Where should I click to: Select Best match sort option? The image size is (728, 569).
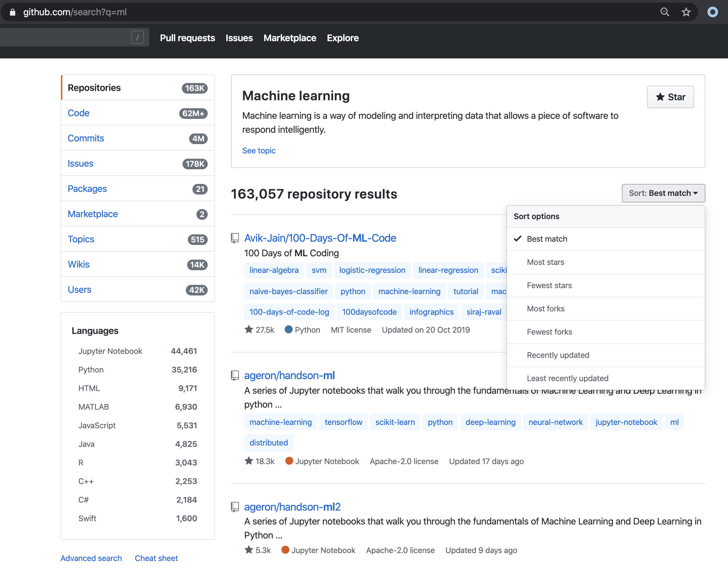point(547,239)
